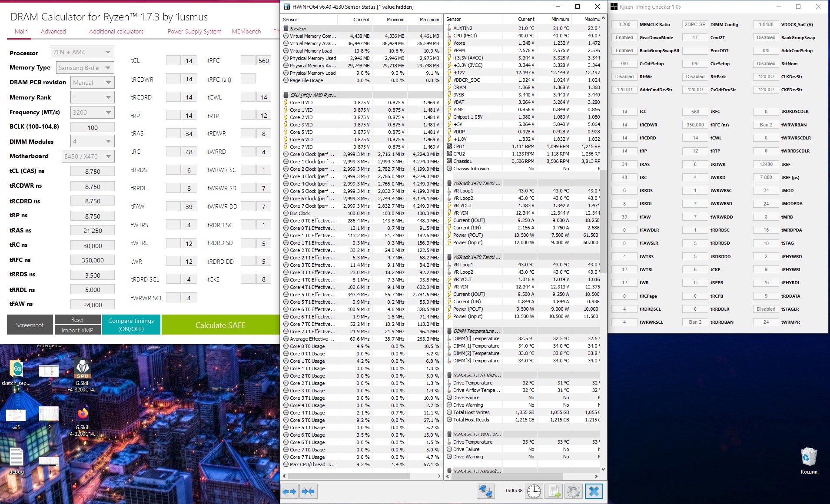This screenshot has width=830, height=504.
Task: Select the Physical Memory Used row
Action: tap(361, 58)
